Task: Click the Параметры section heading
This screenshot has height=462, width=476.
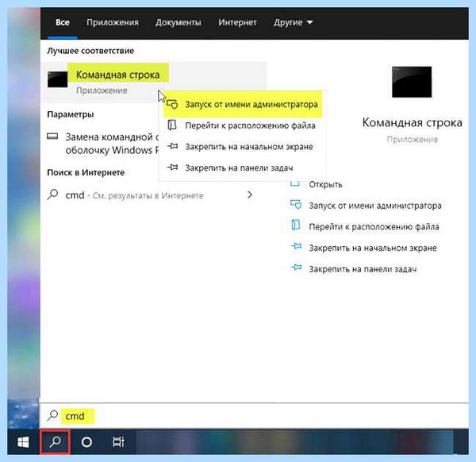Action: click(71, 114)
